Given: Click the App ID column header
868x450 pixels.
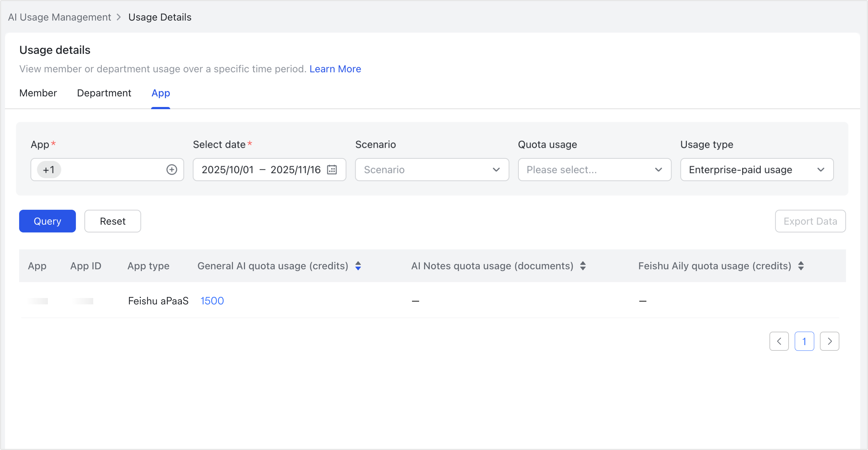Looking at the screenshot, I should tap(86, 266).
